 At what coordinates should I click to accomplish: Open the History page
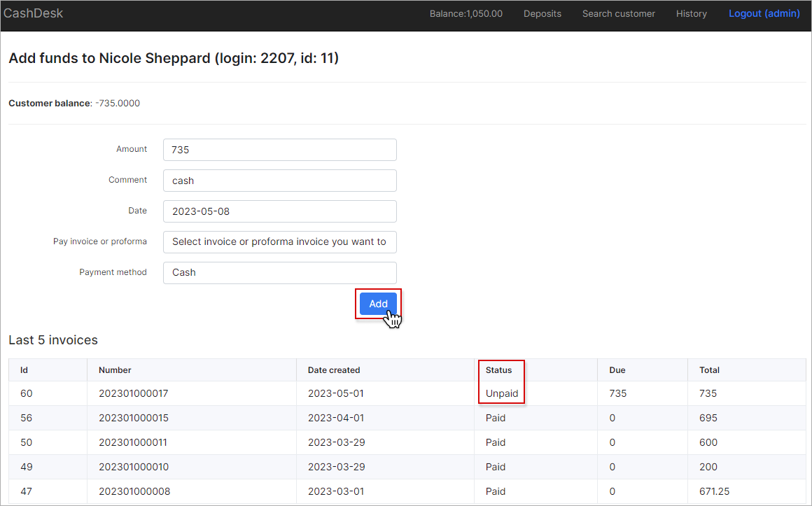point(691,13)
